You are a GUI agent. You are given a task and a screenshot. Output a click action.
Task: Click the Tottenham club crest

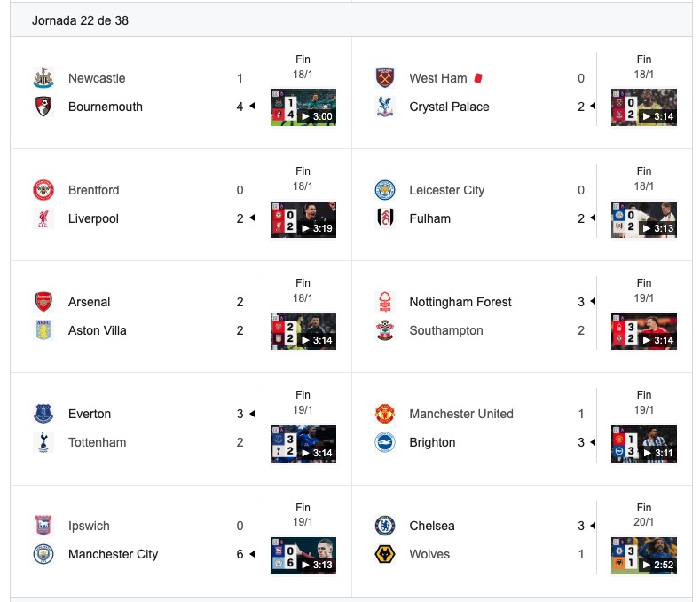tap(43, 442)
